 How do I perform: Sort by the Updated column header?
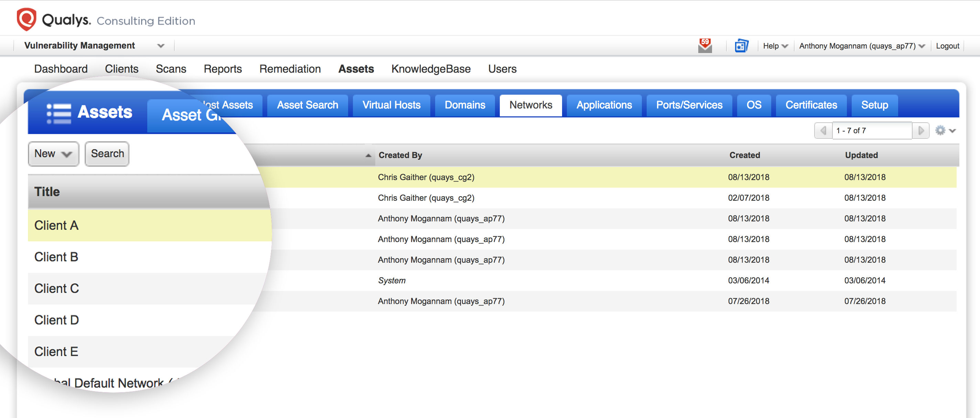tap(861, 155)
